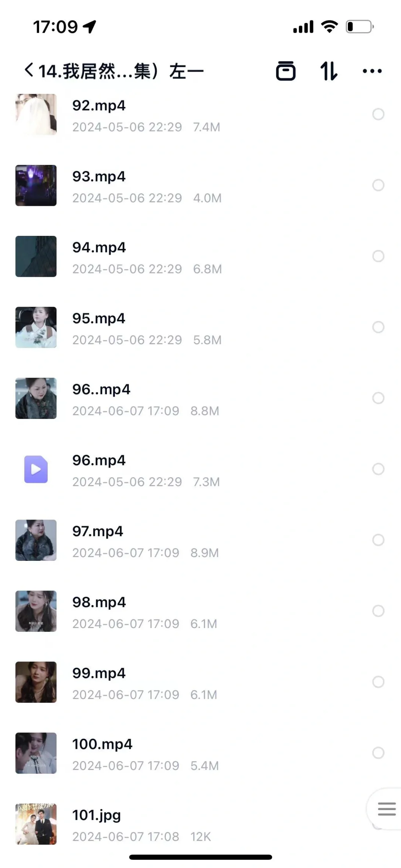401x868 pixels.
Task: Open the 94.mp4 dark thumbnail
Action: click(x=36, y=256)
